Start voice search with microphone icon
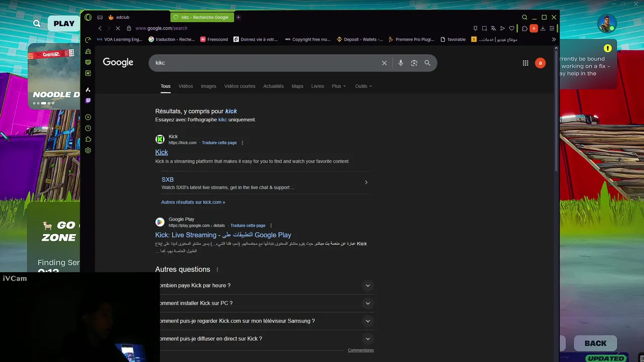Image resolution: width=644 pixels, height=362 pixels. [x=400, y=63]
